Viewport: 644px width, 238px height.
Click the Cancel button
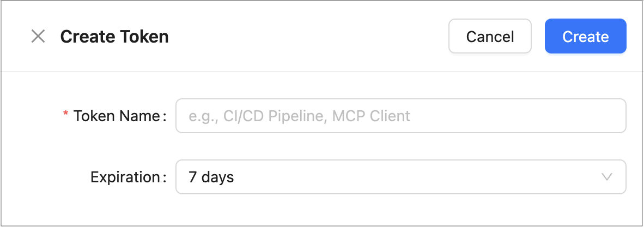(x=490, y=37)
